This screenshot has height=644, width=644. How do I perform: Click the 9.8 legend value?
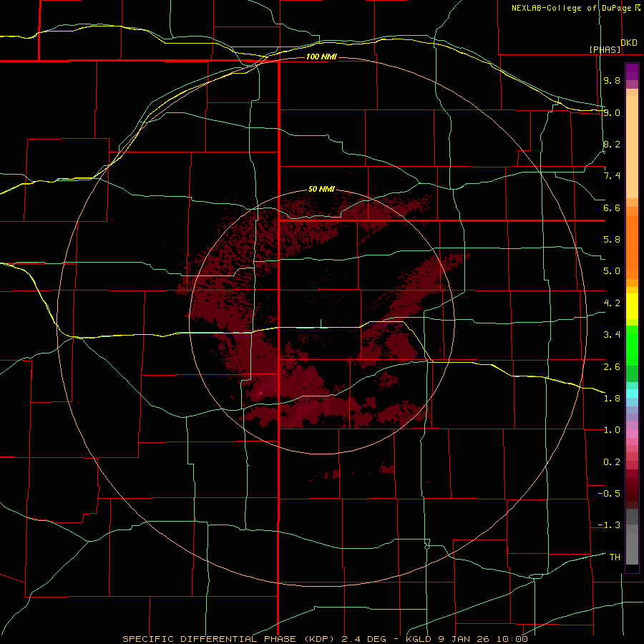[612, 80]
